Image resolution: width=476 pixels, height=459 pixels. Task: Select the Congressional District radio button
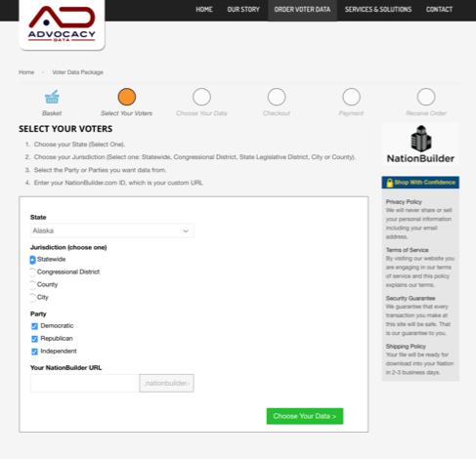click(32, 272)
